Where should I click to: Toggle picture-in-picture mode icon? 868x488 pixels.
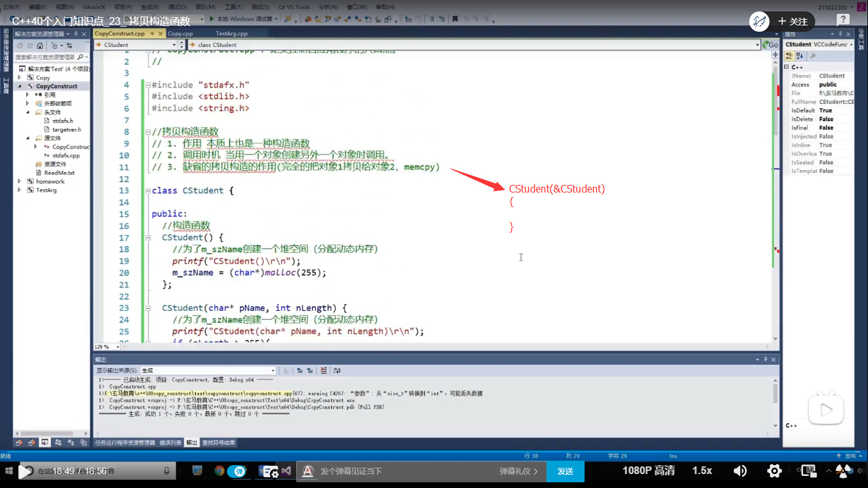[808, 471]
